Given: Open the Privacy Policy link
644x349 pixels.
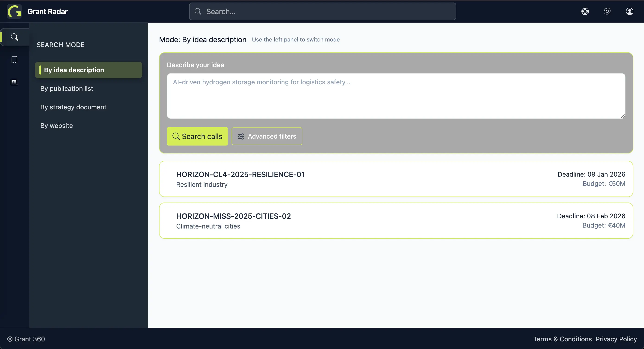Looking at the screenshot, I should click(616, 339).
